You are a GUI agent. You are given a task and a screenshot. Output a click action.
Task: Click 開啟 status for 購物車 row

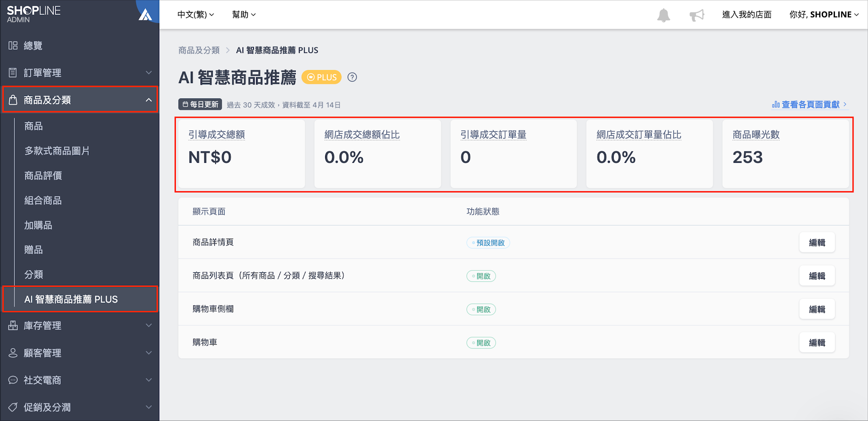click(481, 343)
